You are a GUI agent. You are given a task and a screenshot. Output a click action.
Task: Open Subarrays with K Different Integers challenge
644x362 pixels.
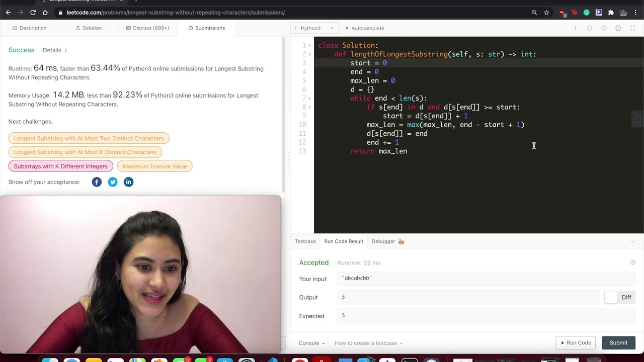[x=61, y=166]
